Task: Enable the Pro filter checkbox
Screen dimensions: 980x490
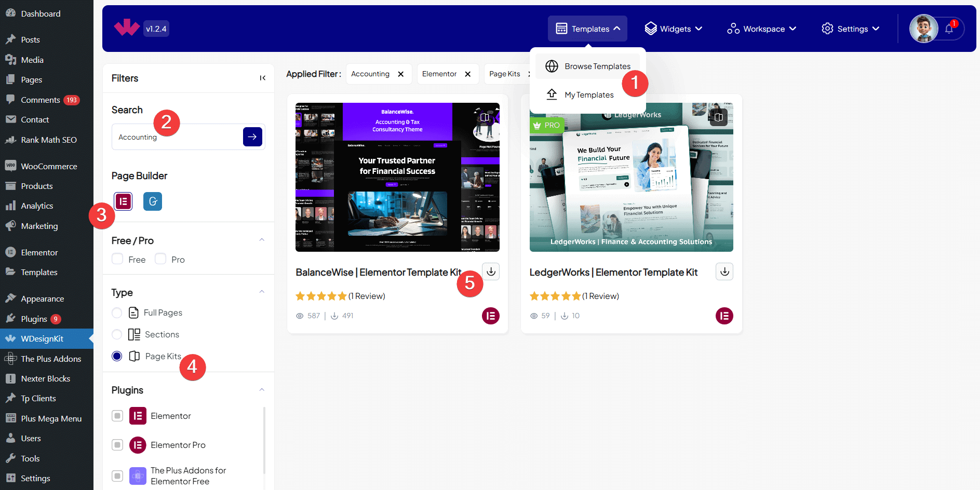Action: [160, 259]
